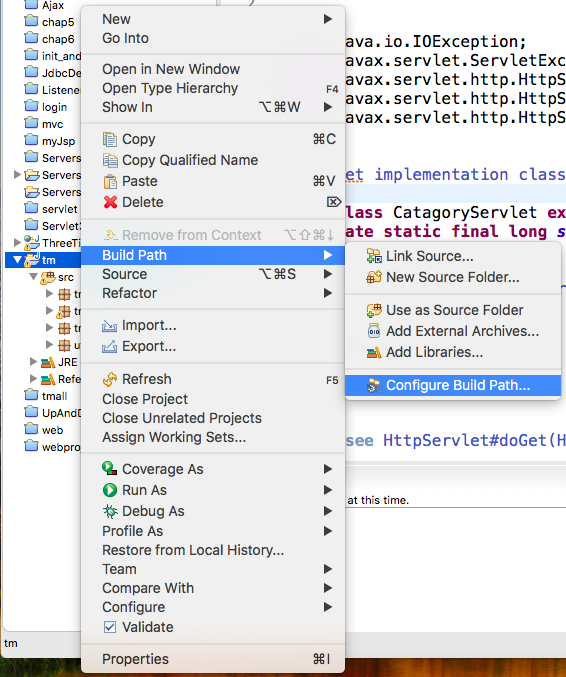566x677 pixels.
Task: Click the Configure Build Path gear icon
Action: pyautogui.click(x=374, y=385)
